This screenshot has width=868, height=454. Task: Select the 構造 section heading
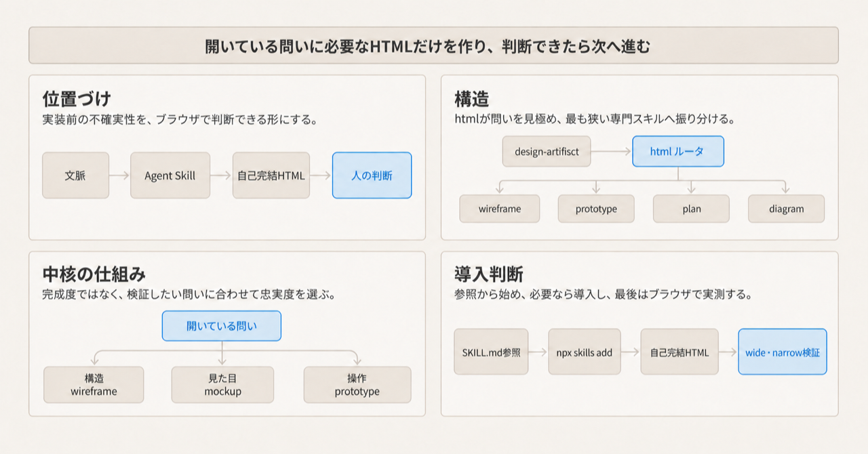click(472, 99)
